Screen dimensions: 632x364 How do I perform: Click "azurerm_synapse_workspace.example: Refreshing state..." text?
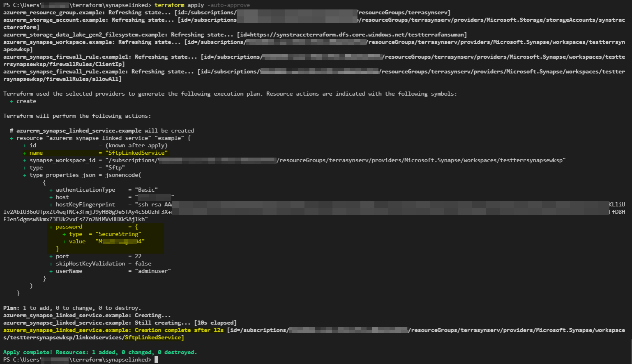click(x=92, y=42)
